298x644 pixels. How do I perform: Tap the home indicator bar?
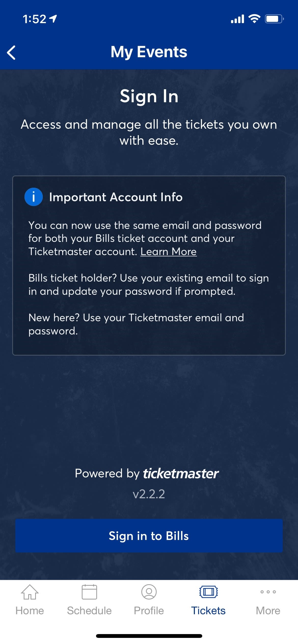(x=149, y=636)
